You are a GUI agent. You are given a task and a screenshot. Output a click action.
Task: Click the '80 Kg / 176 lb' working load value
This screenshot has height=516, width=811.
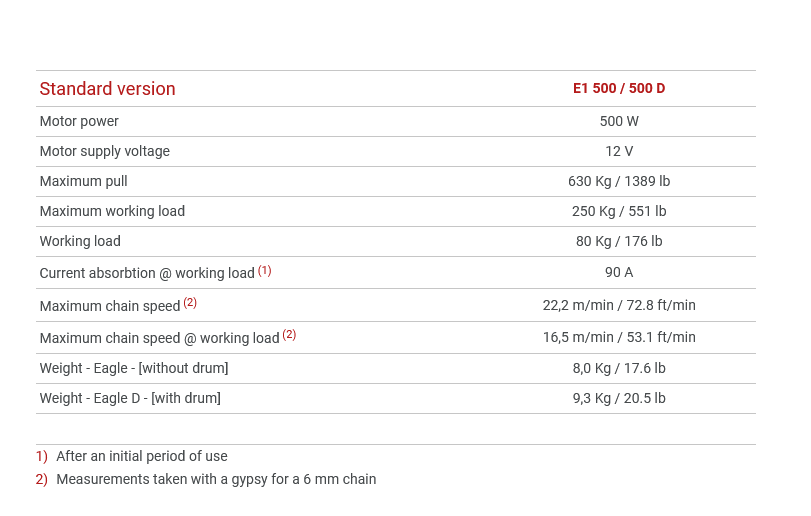point(619,242)
